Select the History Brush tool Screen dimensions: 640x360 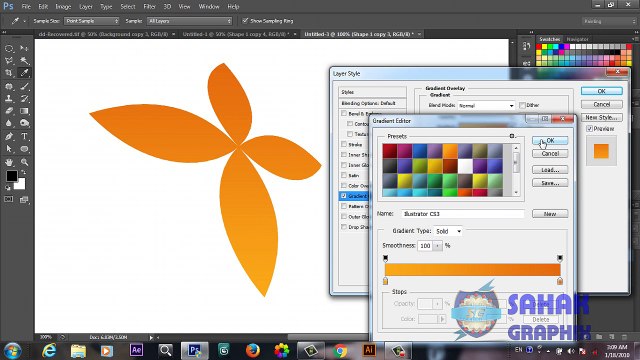[24, 99]
